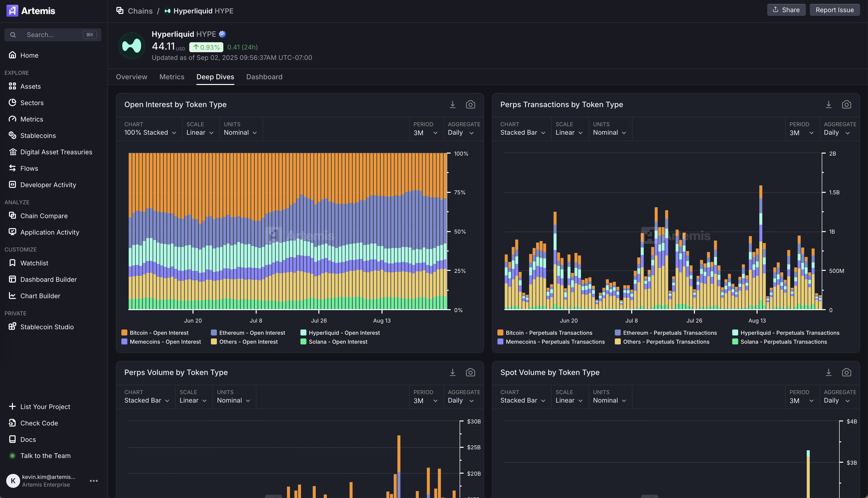This screenshot has height=498, width=868.
Task: Click the Metrics gauge icon
Action: 12,119
